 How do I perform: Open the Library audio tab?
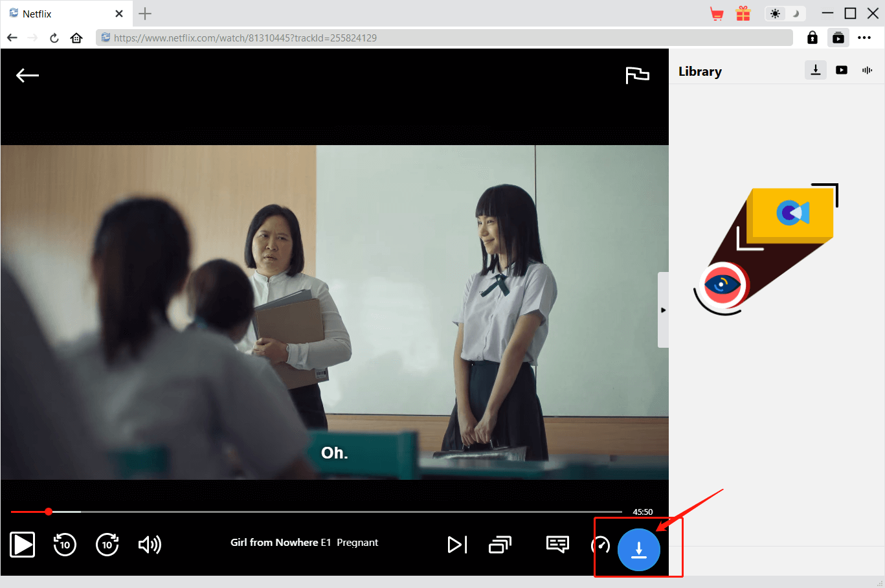point(868,70)
